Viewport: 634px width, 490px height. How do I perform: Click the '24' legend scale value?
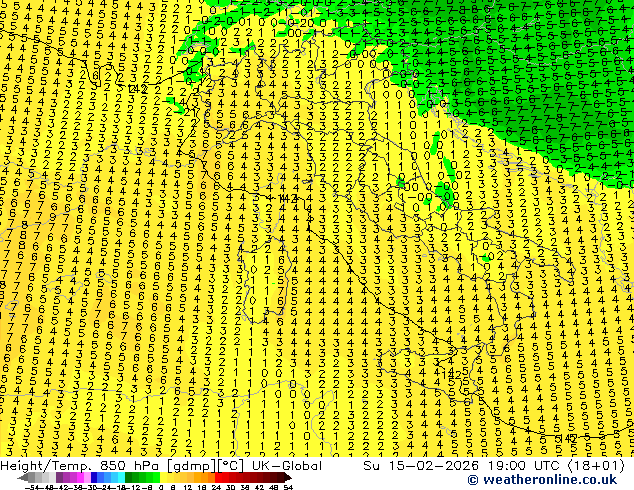pyautogui.click(x=216, y=488)
